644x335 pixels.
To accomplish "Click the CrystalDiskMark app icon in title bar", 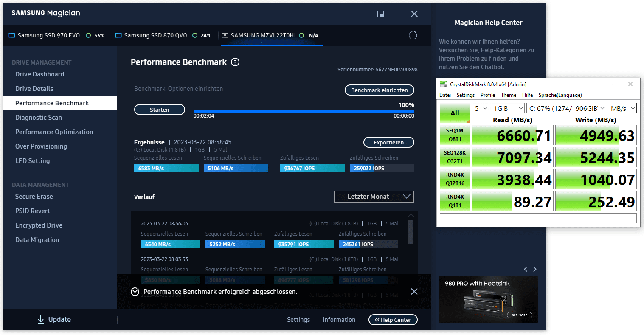I will (x=443, y=84).
